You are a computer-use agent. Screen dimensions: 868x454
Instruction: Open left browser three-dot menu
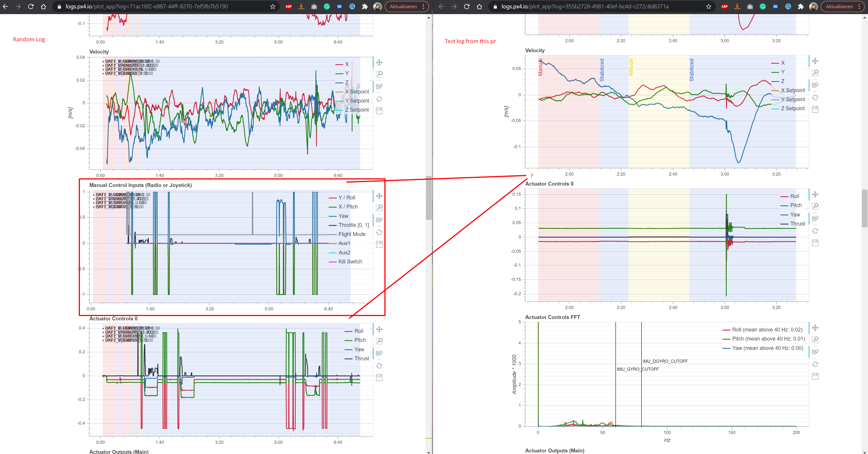(x=423, y=6)
